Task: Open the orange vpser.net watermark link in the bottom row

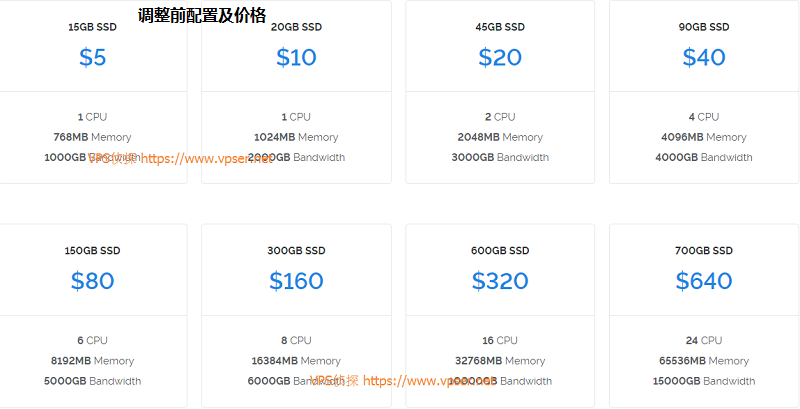Action: [x=430, y=381]
